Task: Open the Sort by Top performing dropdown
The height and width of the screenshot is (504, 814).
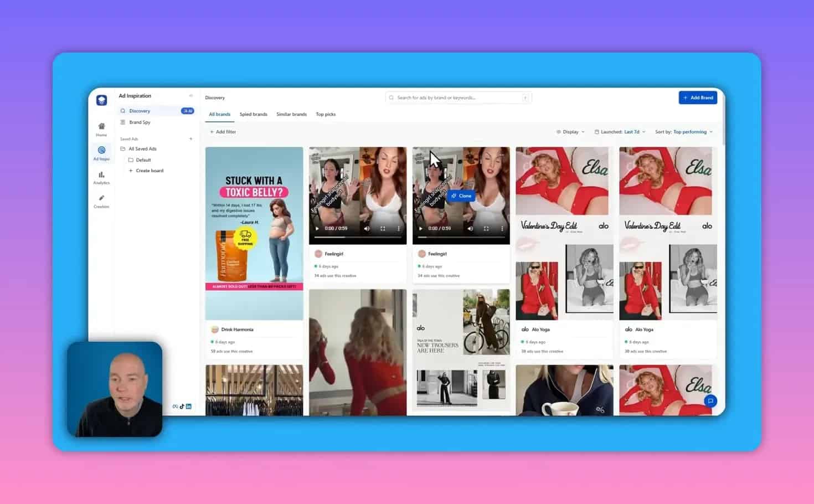Action: pos(684,132)
